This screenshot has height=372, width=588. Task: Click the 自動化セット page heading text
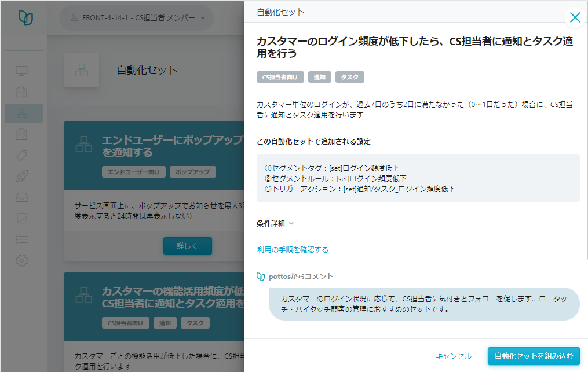click(147, 70)
